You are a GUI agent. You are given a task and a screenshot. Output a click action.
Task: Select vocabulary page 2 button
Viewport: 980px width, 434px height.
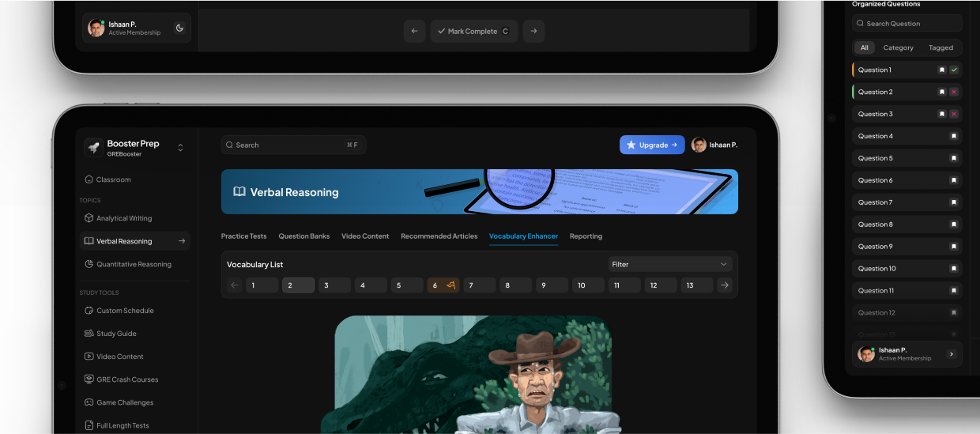[298, 285]
